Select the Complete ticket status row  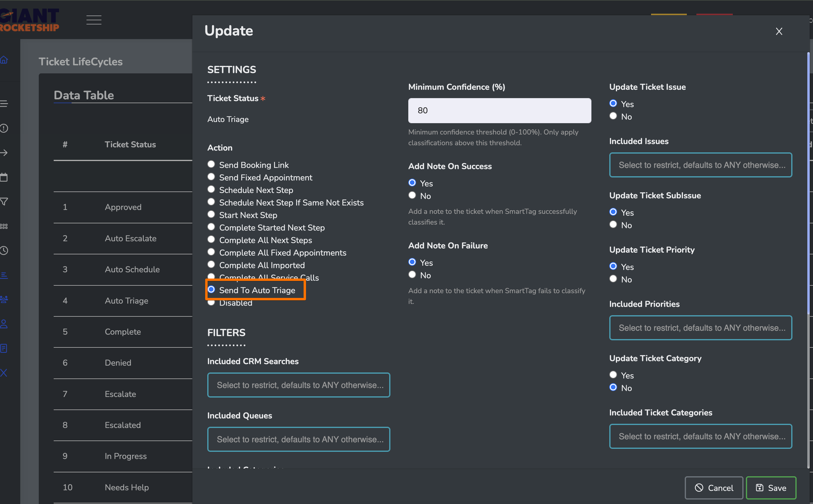[123, 332]
